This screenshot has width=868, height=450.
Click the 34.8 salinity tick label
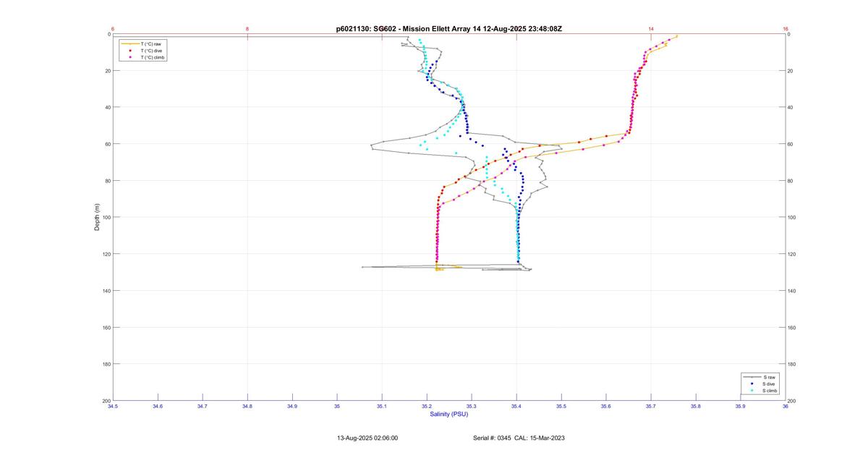(247, 407)
